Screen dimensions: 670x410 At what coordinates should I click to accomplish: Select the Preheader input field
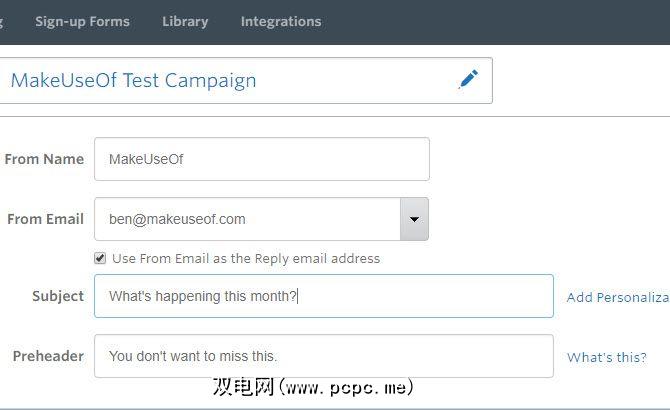[x=323, y=356]
